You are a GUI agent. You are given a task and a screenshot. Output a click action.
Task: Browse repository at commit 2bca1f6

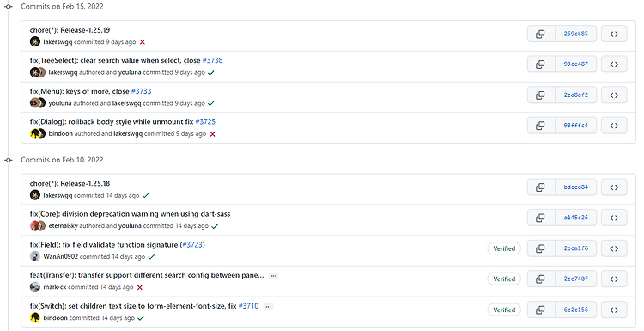pos(614,248)
